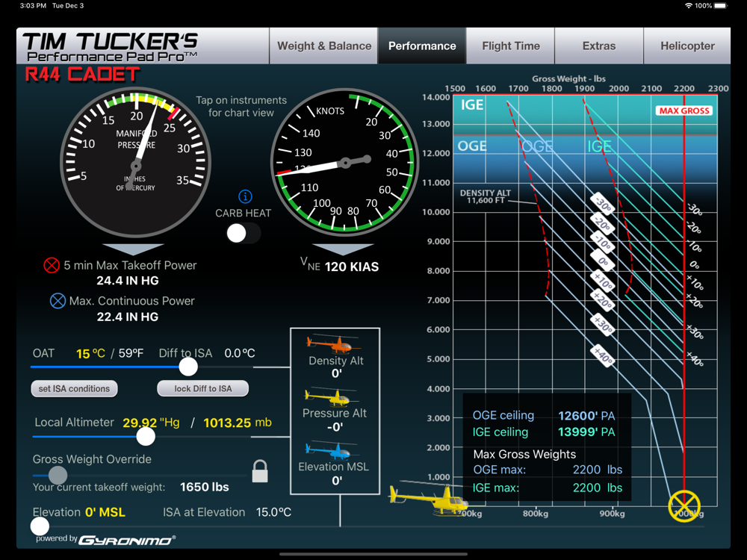This screenshot has width=747, height=560.
Task: Click the large yellow helicopter on chart
Action: [x=430, y=500]
